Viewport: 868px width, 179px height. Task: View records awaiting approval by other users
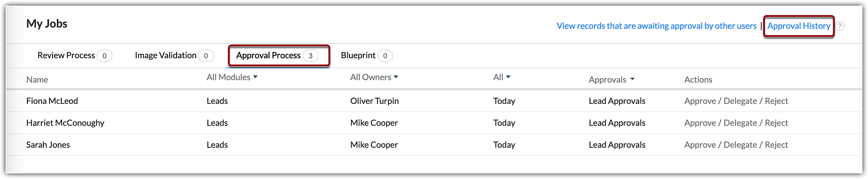click(656, 26)
